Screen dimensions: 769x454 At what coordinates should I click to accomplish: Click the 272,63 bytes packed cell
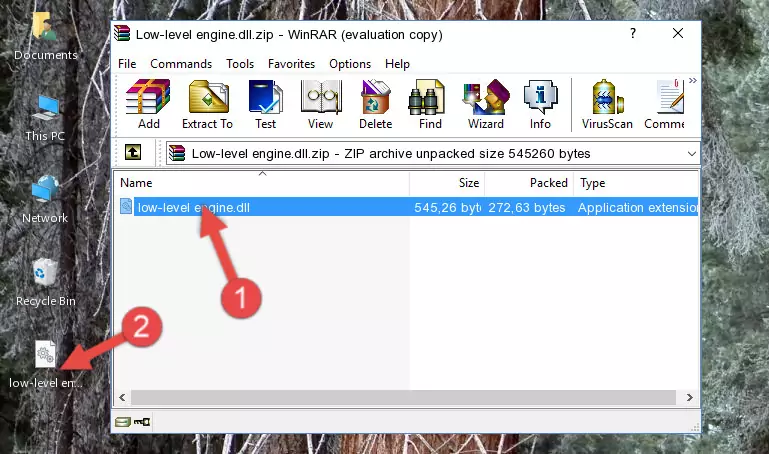click(527, 208)
